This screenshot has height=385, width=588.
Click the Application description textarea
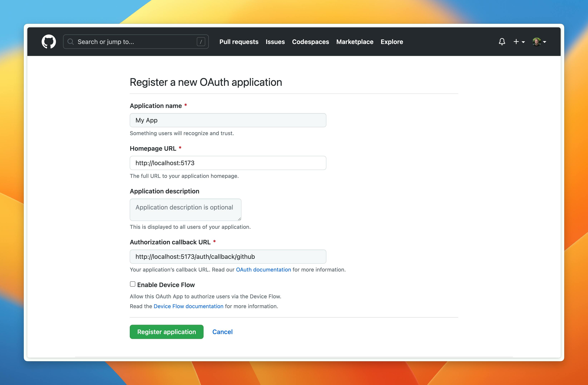185,209
